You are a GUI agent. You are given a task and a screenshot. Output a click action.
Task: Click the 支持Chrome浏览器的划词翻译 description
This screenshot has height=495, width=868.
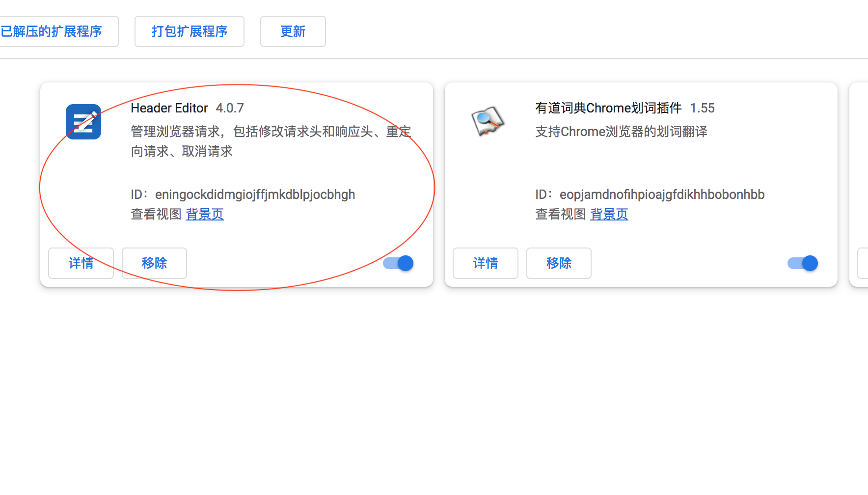point(621,132)
